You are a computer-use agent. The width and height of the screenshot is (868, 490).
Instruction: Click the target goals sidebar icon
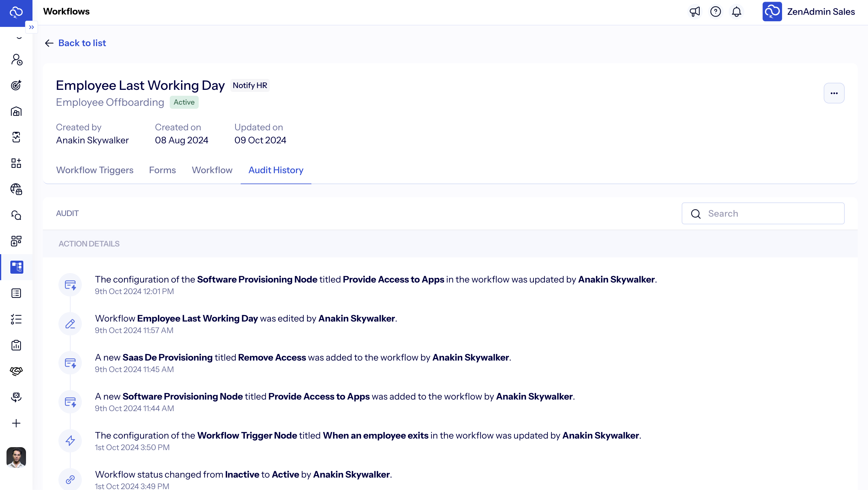point(16,85)
